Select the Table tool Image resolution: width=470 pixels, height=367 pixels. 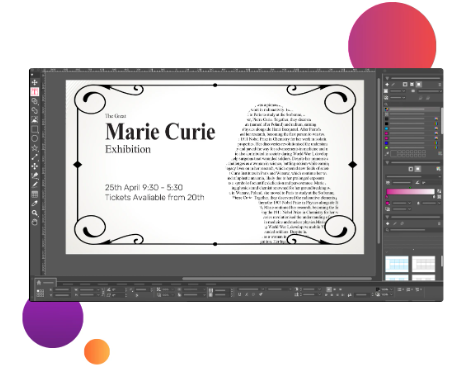35,194
